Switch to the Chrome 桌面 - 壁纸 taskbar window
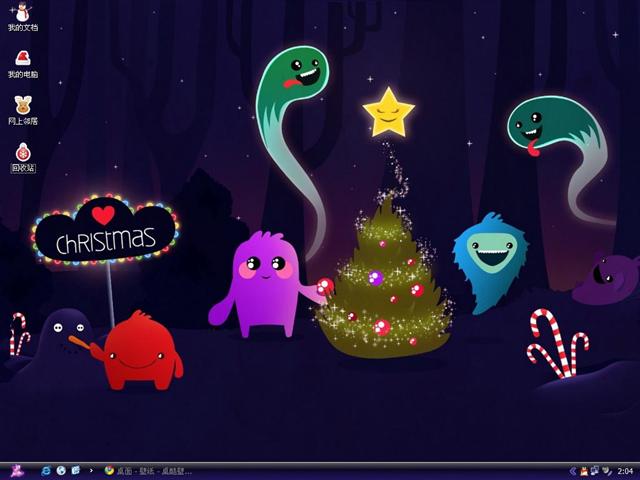This screenshot has width=640, height=480. (x=148, y=471)
